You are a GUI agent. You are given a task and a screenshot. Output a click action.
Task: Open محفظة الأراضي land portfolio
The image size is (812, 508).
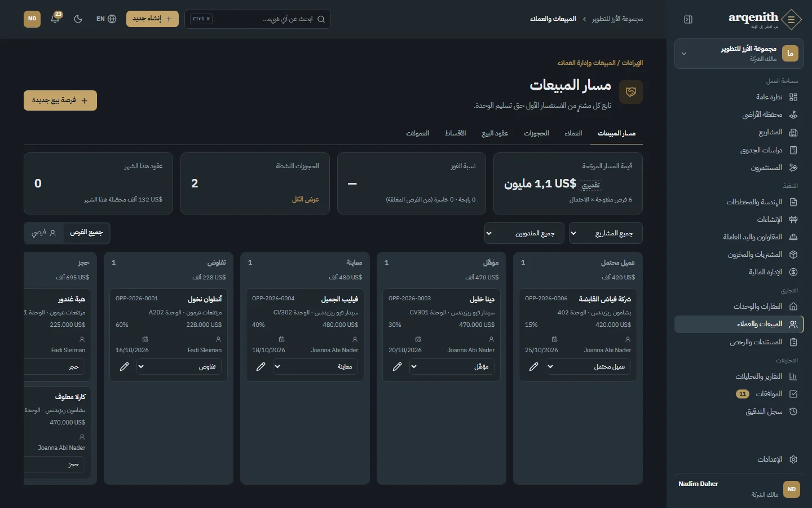(739, 115)
